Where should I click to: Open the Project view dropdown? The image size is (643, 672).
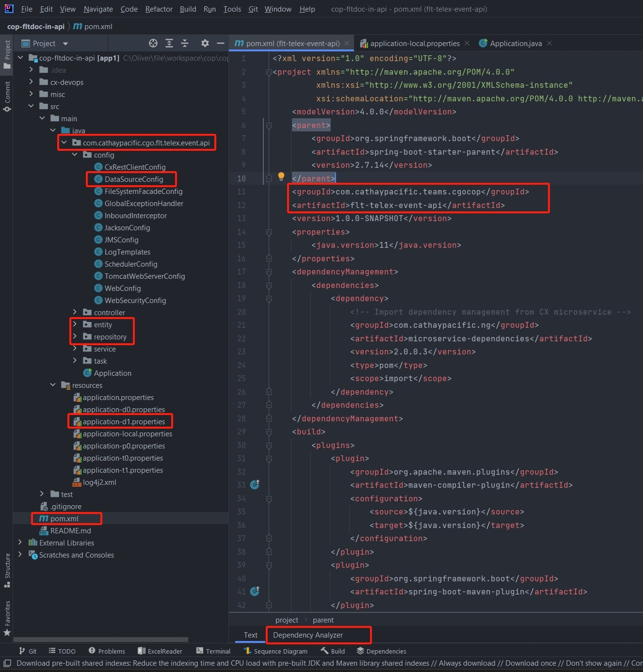65,44
